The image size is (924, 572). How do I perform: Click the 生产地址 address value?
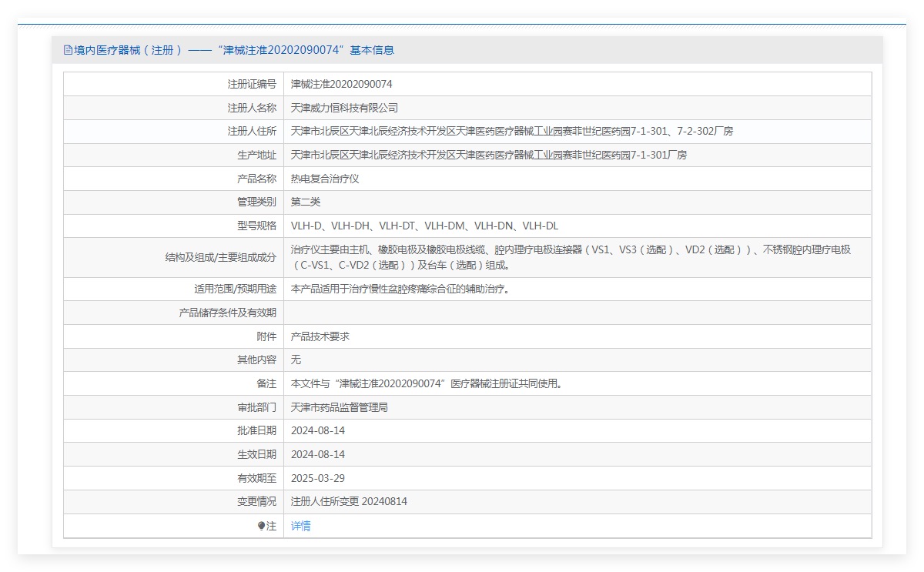pos(488,155)
